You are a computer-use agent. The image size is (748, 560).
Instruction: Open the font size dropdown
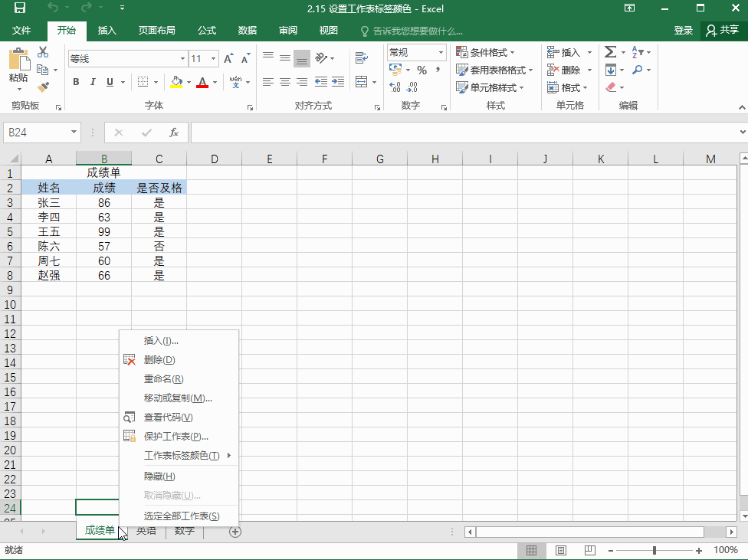[x=213, y=59]
